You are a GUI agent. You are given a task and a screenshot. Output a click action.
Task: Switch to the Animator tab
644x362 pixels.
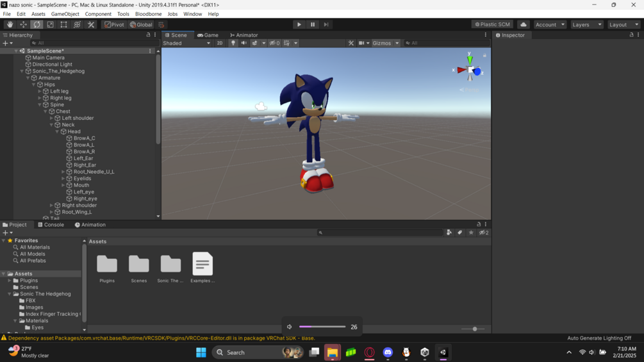coord(244,35)
